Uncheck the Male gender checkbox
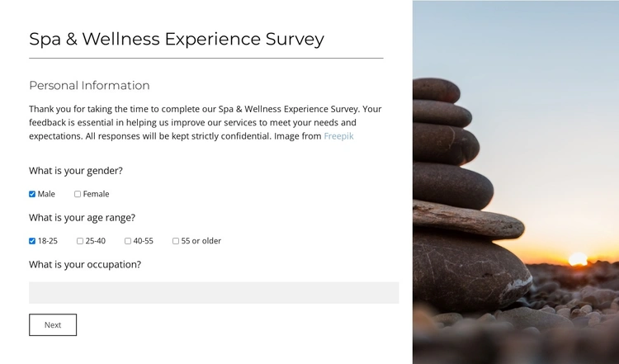The height and width of the screenshot is (364, 619). (x=32, y=194)
